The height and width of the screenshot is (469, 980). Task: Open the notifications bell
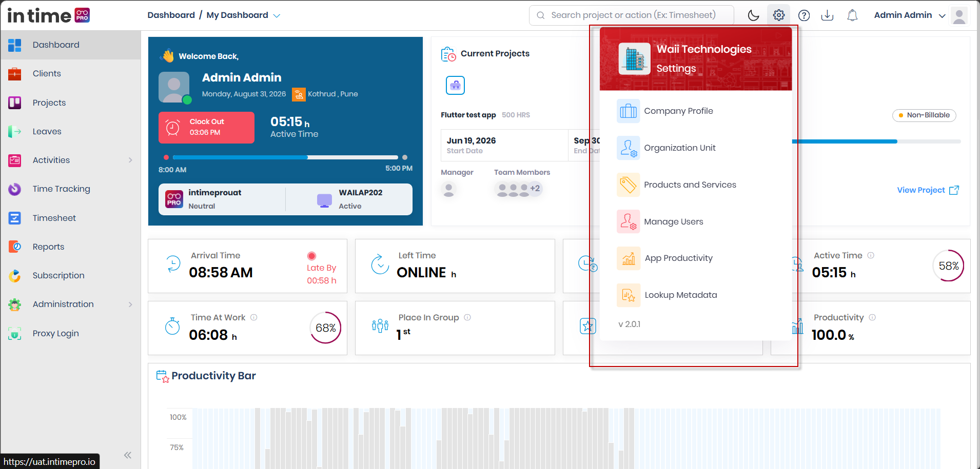coord(852,15)
